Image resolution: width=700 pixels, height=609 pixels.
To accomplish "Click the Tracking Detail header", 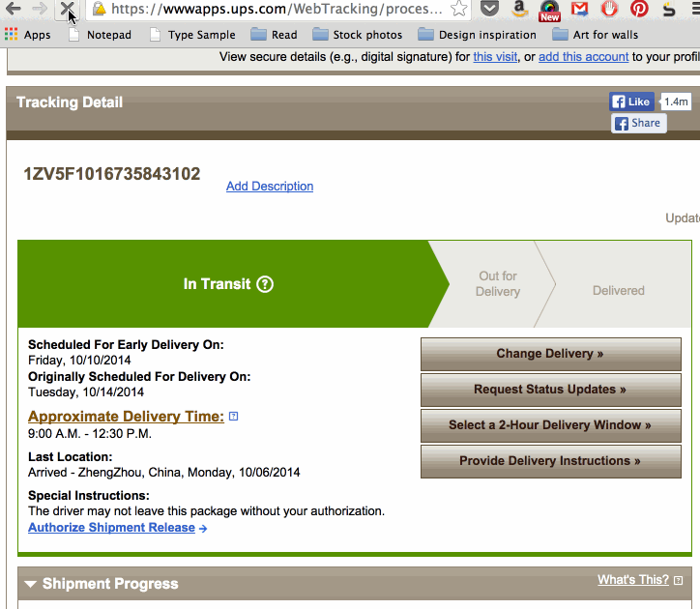I will tap(70, 102).
